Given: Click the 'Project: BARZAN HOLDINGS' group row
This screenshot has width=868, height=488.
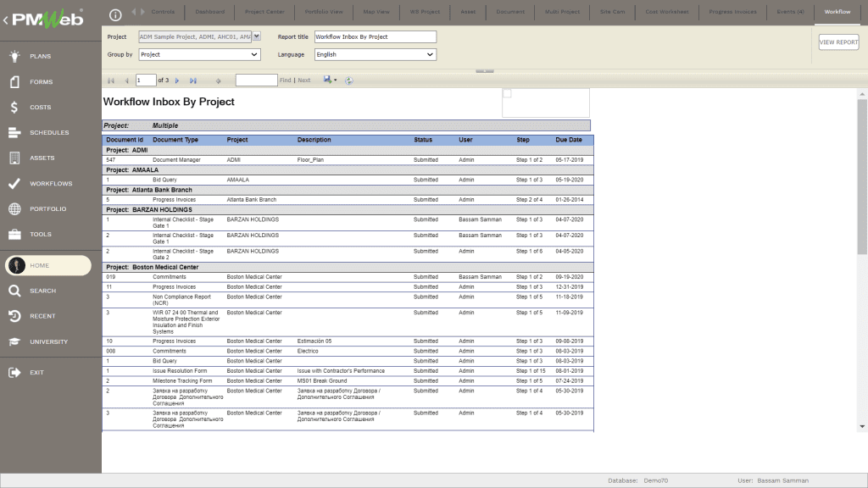Looking at the screenshot, I should pyautogui.click(x=348, y=210).
